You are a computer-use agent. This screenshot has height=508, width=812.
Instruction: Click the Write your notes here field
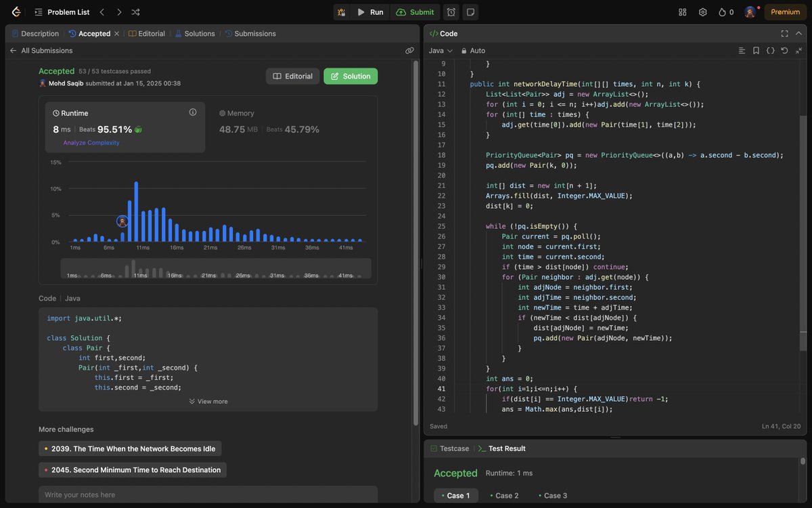pos(208,494)
